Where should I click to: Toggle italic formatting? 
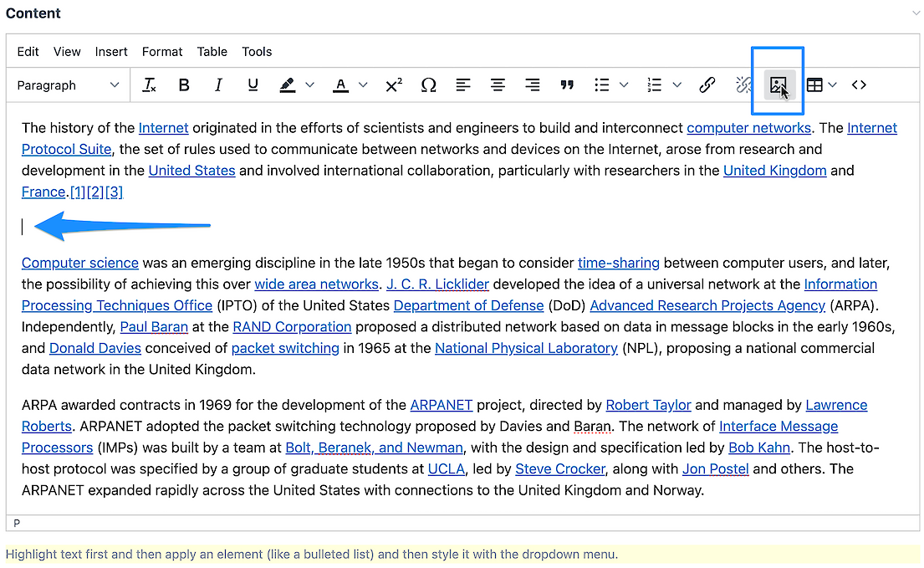click(218, 85)
